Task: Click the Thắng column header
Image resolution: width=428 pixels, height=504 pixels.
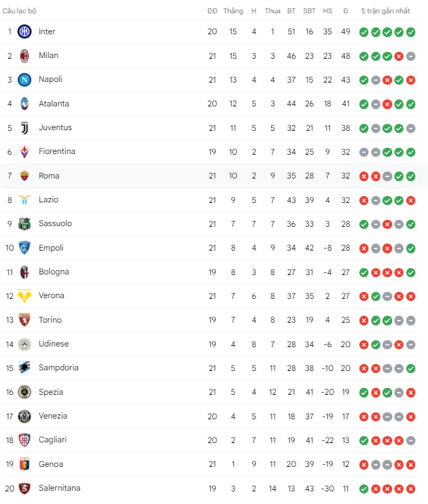Action: tap(233, 11)
